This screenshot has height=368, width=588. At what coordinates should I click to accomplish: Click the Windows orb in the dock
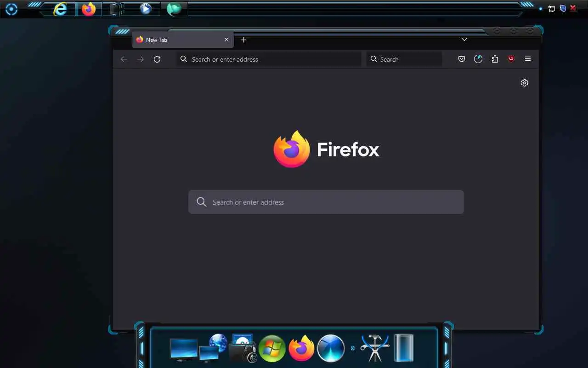[272, 349]
